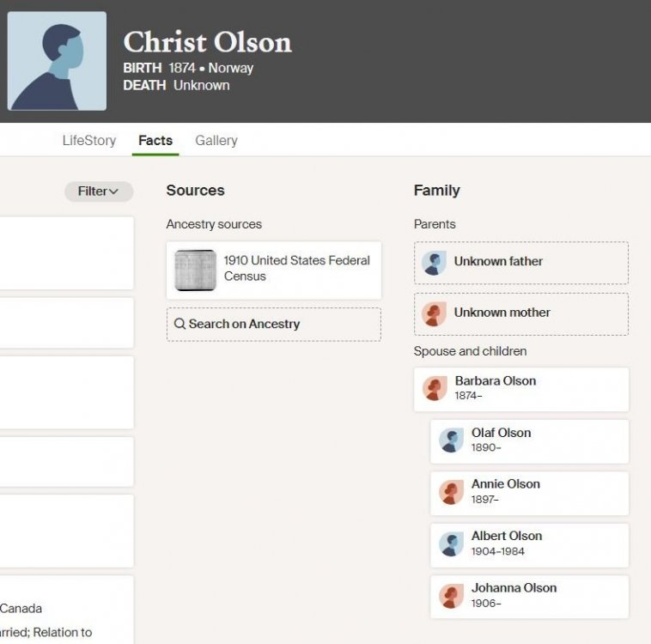Click the magnifier icon in Search on Ancestry

tap(179, 324)
